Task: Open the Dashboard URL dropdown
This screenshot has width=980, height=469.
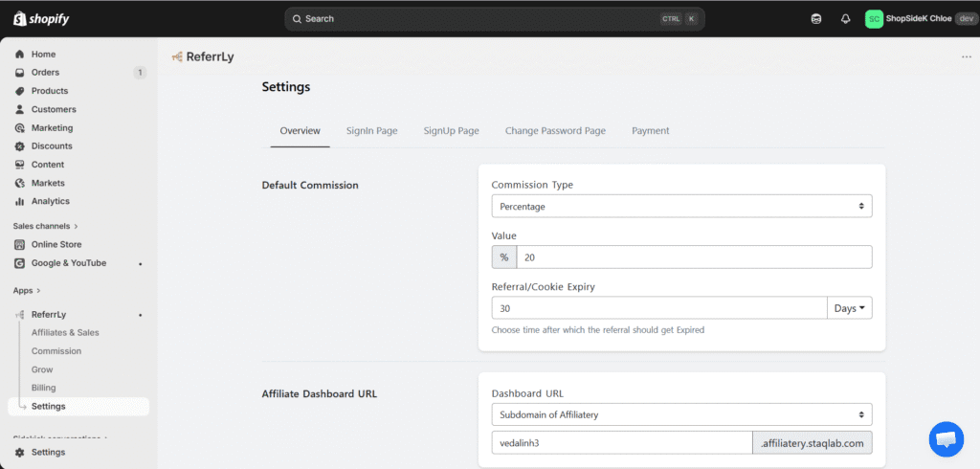Action: 681,414
